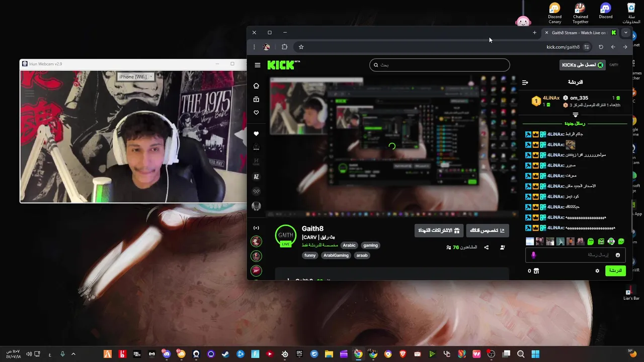Bookmark page star icon
Image resolution: width=644 pixels, height=362 pixels.
pyautogui.click(x=301, y=47)
